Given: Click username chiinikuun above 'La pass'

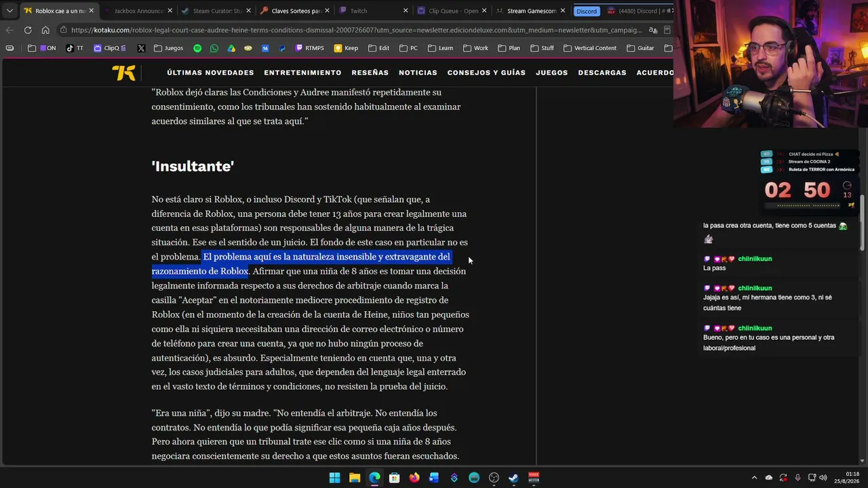Looking at the screenshot, I should (x=755, y=259).
